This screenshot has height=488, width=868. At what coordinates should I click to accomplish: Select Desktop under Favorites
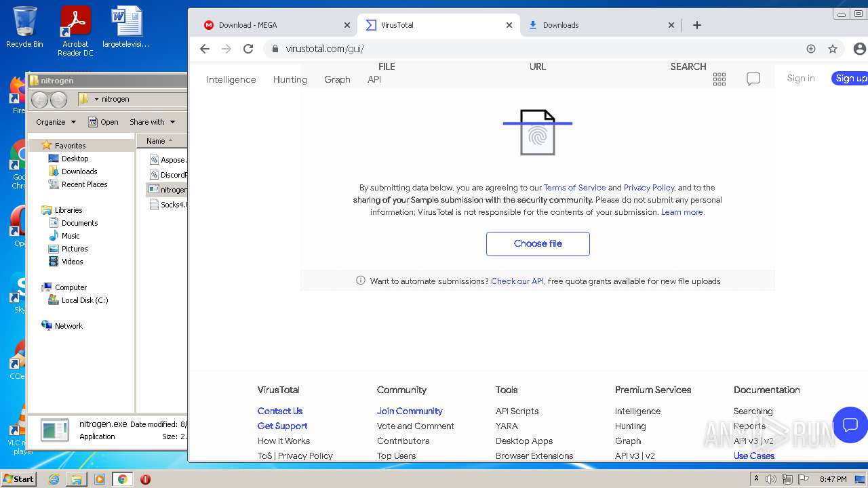(x=68, y=159)
